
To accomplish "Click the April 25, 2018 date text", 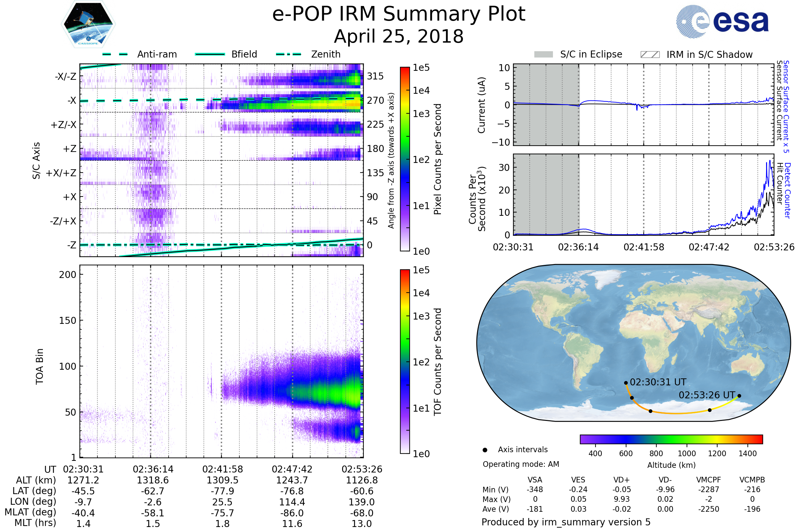I will pyautogui.click(x=399, y=37).
